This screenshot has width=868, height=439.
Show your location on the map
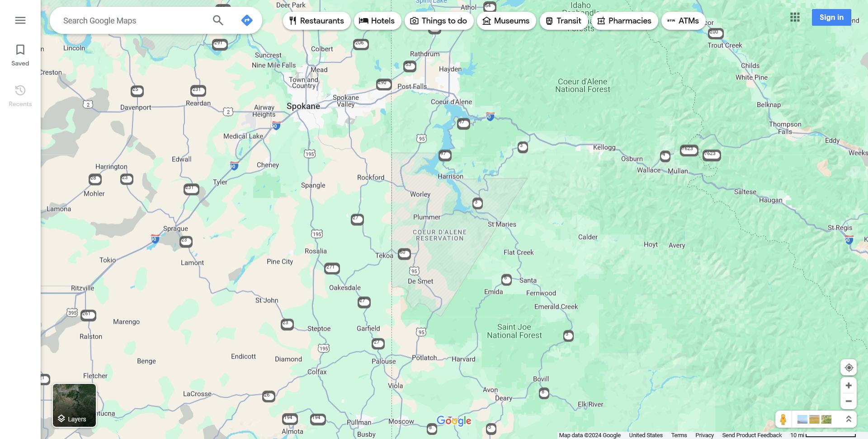tap(849, 368)
